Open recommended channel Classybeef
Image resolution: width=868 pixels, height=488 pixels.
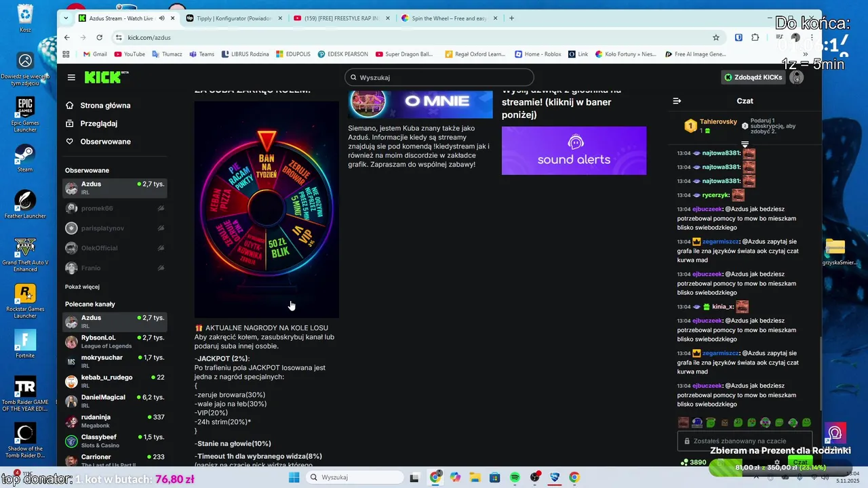pos(115,441)
